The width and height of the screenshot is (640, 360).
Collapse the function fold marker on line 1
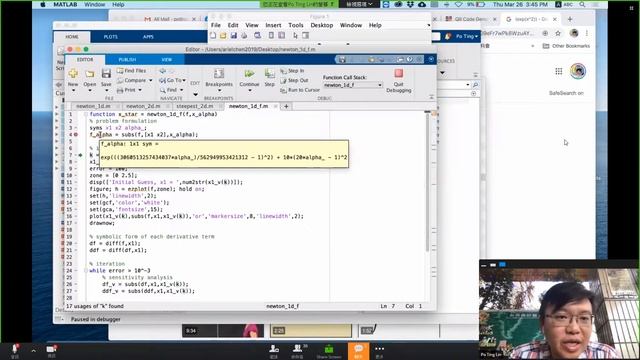point(86,114)
